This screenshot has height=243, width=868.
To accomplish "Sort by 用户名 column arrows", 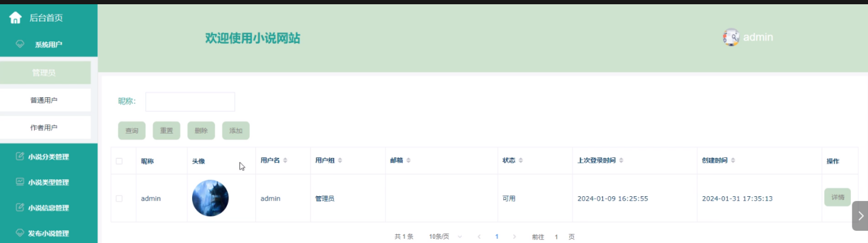I will (285, 160).
